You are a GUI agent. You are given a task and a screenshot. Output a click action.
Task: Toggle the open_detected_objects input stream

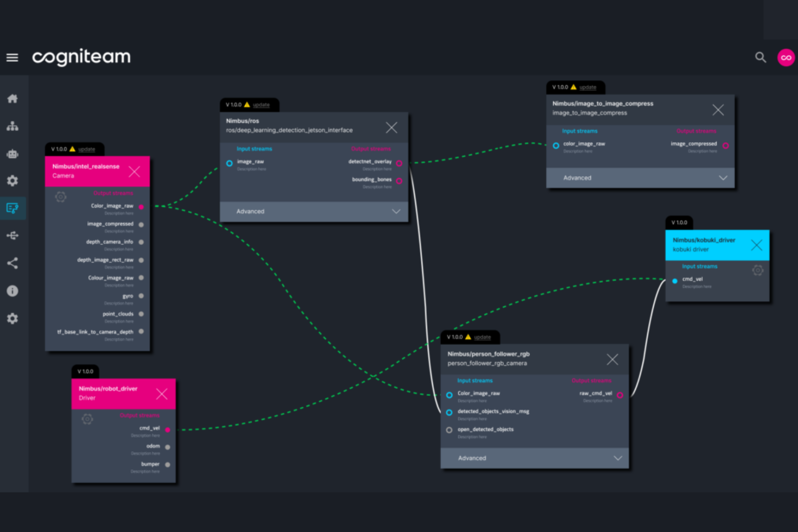449,430
